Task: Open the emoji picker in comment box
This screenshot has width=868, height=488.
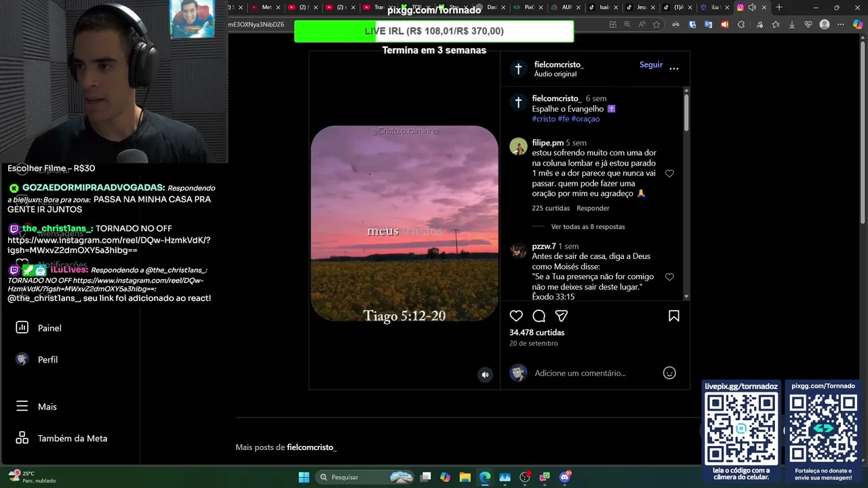Action: [x=669, y=373]
